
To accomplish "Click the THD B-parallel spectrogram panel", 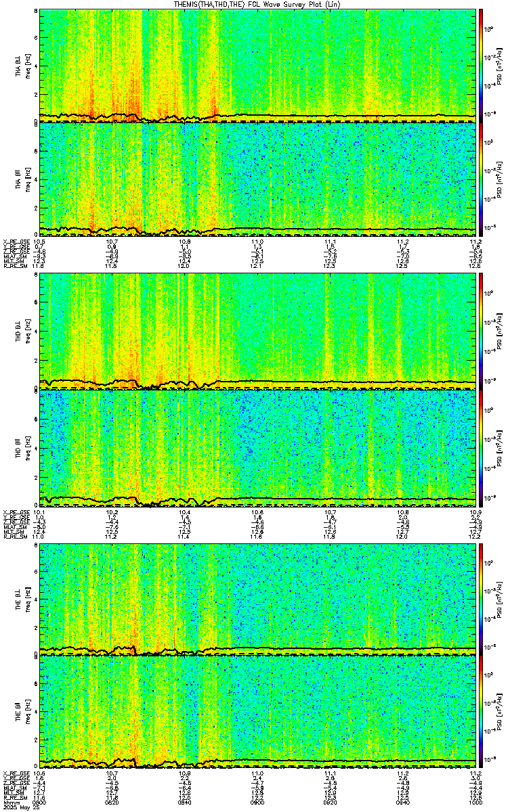I will pos(257,447).
